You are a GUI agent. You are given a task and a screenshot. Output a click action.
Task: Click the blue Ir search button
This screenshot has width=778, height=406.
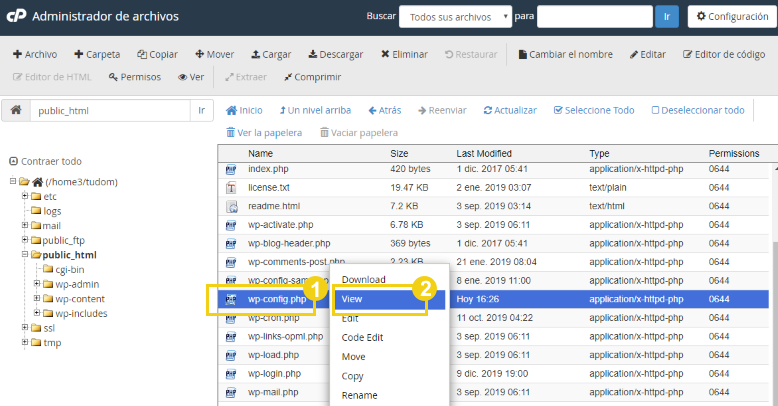tap(666, 16)
